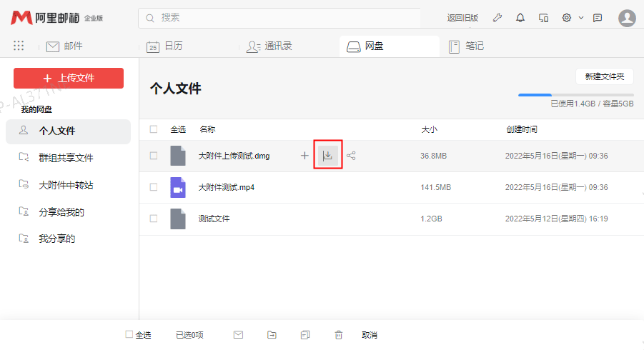Click the 1.2GB size value
Screen dimensions: 644x350
431,219
